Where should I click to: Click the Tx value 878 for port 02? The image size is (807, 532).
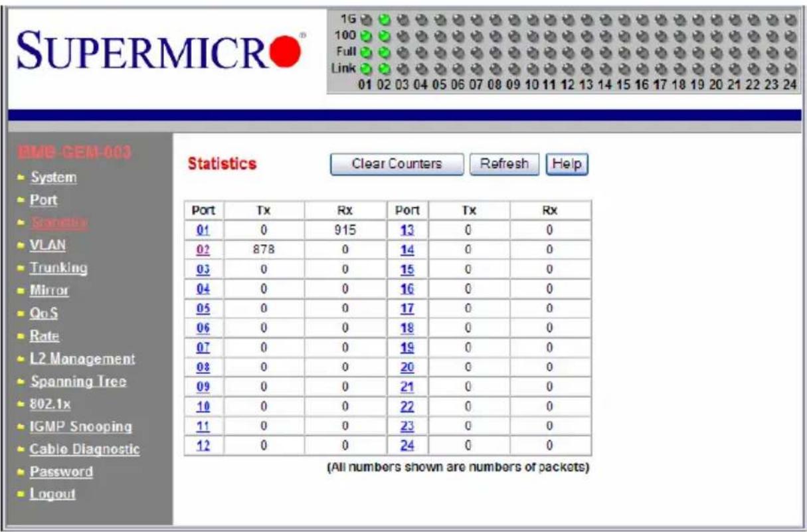pyautogui.click(x=264, y=250)
